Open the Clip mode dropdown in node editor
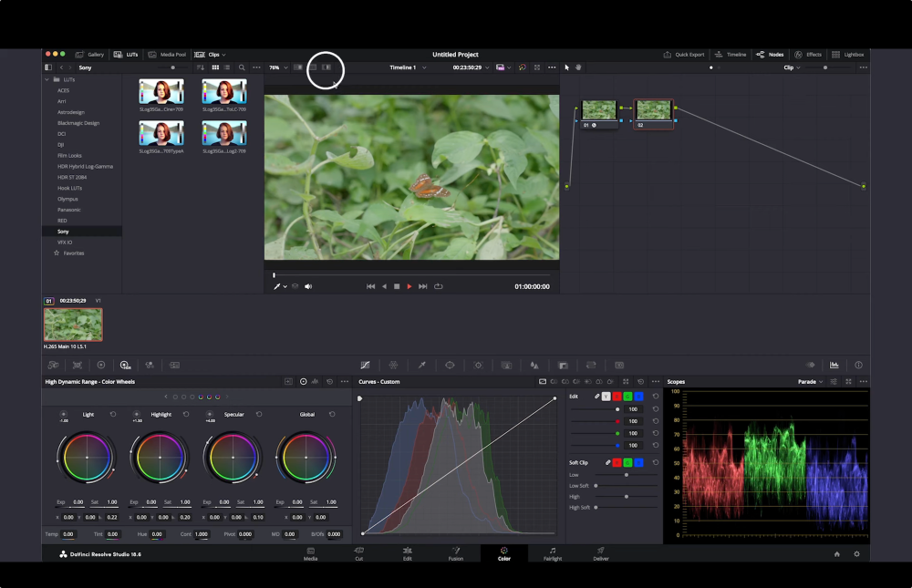The width and height of the screenshot is (912, 588). (x=792, y=67)
